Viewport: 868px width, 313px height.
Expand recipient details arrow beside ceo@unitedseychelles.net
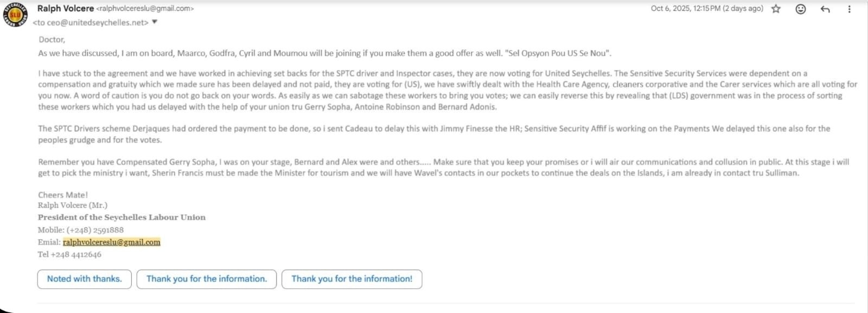[155, 22]
